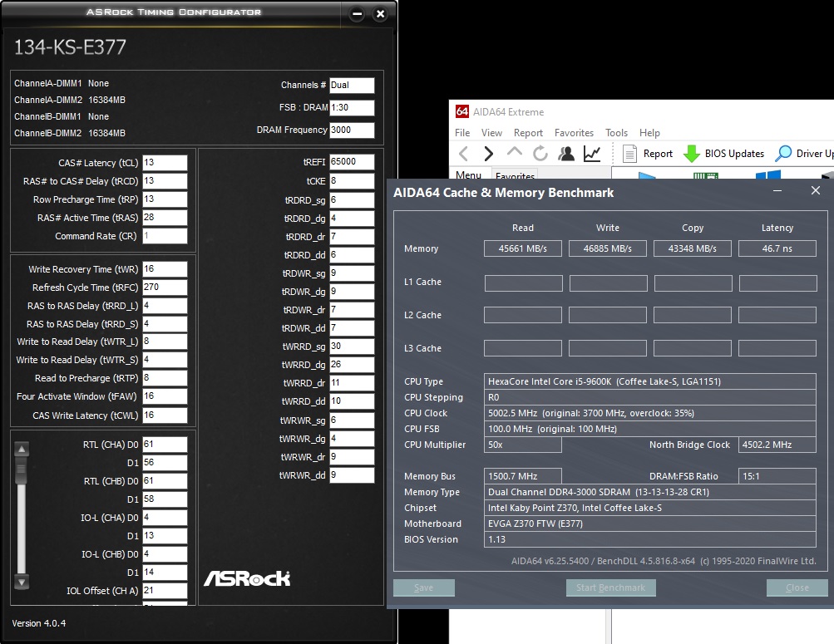This screenshot has width=834, height=644.
Task: Click the Memory Bus value 1500.7 MHz
Action: (x=523, y=476)
